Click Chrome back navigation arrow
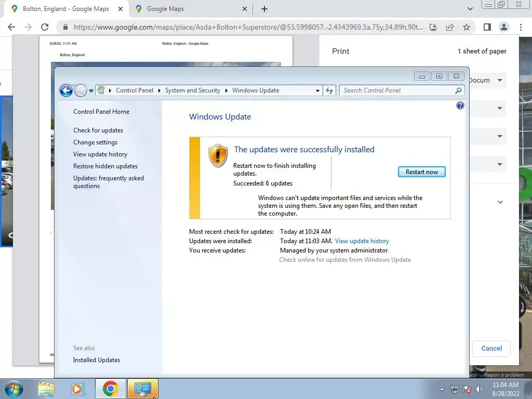The image size is (532, 399). pyautogui.click(x=11, y=27)
